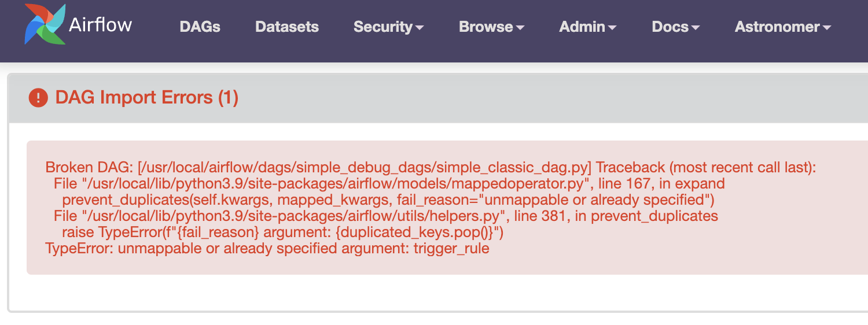Screen dimensions: 868x325
Task: Open the DAGs page
Action: point(200,27)
